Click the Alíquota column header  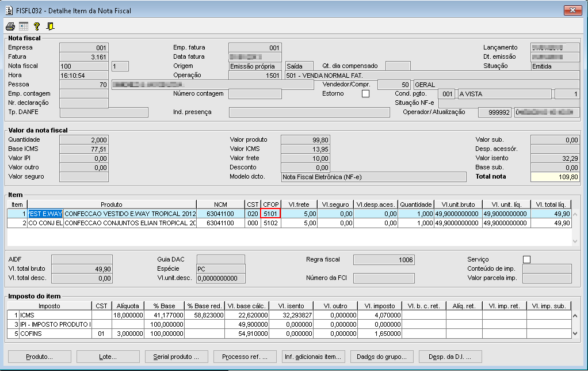(x=128, y=306)
